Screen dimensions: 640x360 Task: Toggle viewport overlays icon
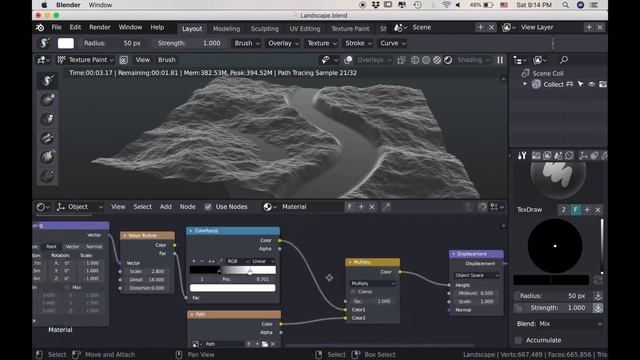coord(348,60)
